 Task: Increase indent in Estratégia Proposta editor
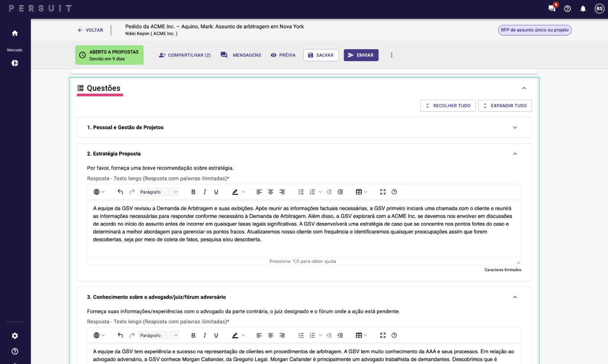(340, 192)
